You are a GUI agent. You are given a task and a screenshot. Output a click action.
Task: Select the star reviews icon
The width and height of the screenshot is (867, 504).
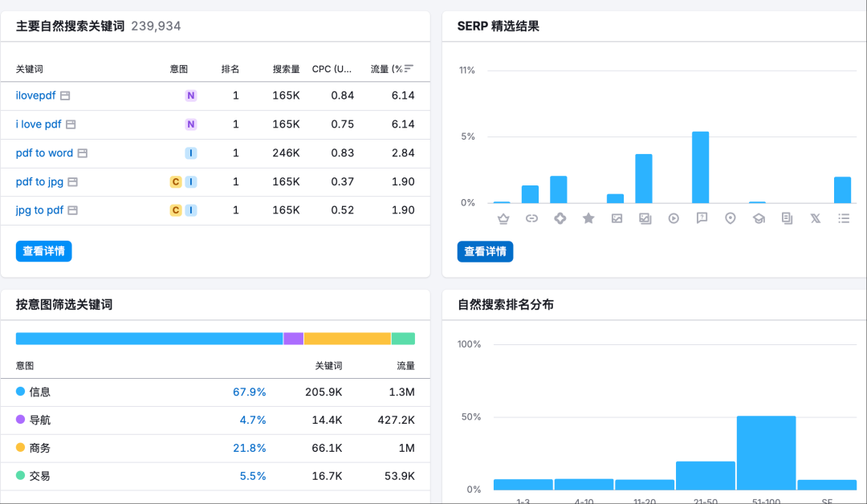tap(588, 219)
